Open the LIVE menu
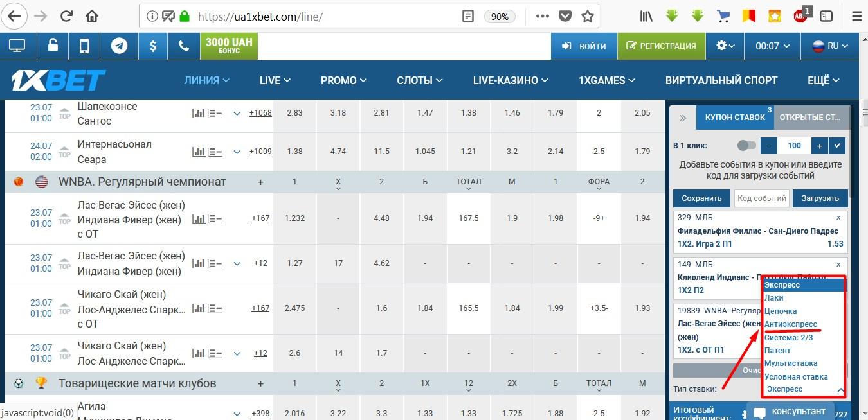 (x=275, y=80)
